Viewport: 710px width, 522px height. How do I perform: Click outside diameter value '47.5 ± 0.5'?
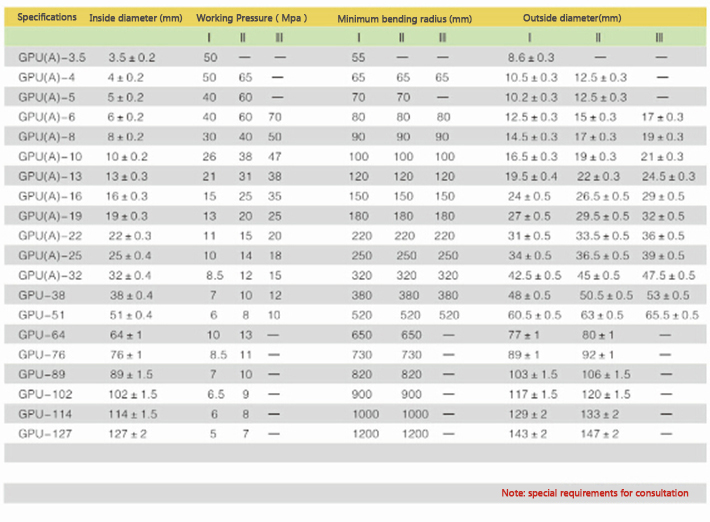[x=668, y=276]
